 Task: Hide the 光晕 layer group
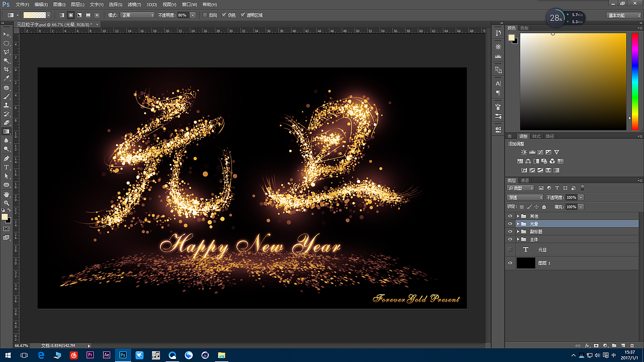pos(510,224)
